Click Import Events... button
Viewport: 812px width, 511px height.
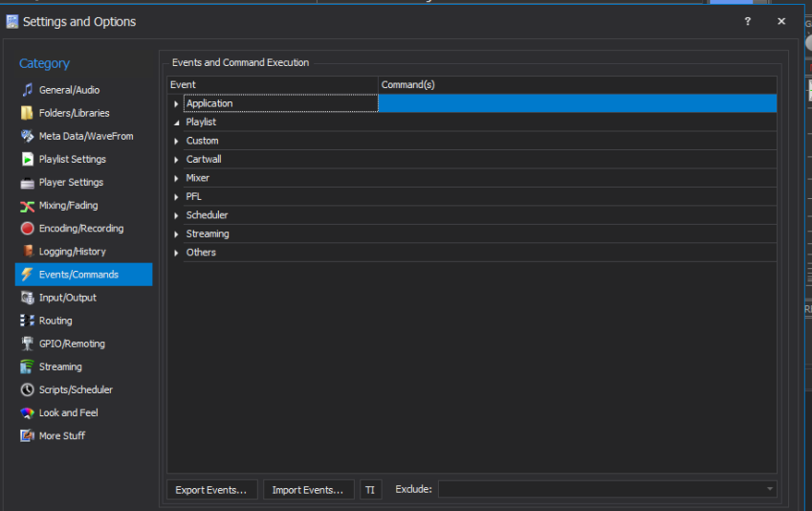(x=309, y=490)
